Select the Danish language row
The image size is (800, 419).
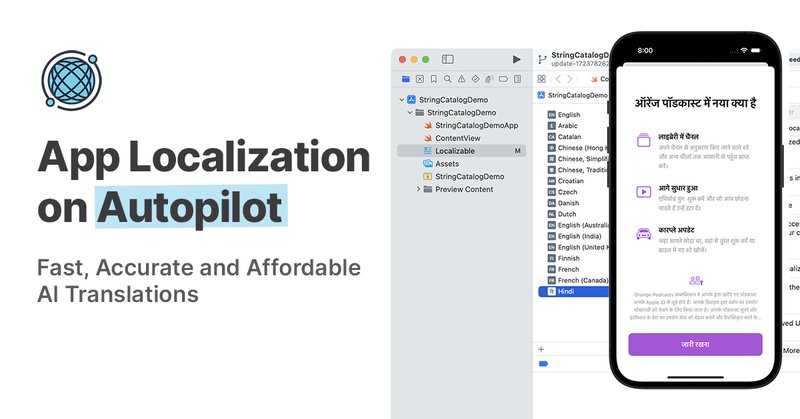[x=573, y=203]
